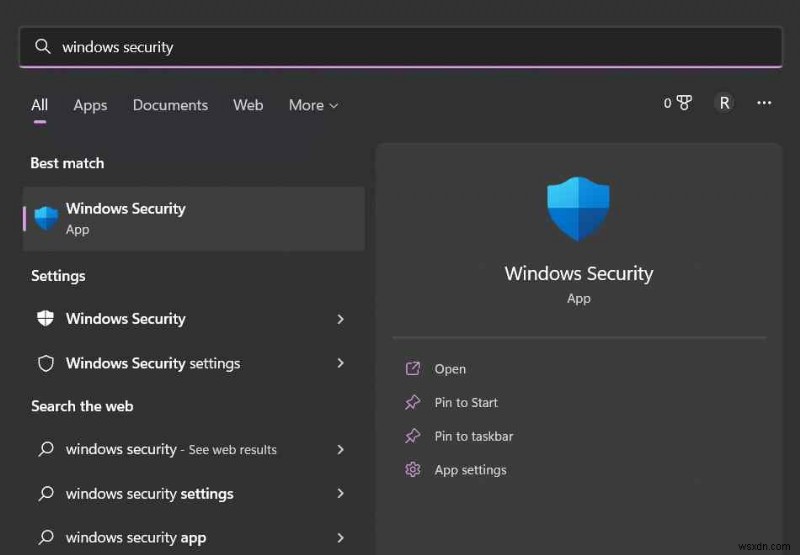Select the 'Windows Security' settings result text
This screenshot has width=800, height=555.
coord(126,319)
